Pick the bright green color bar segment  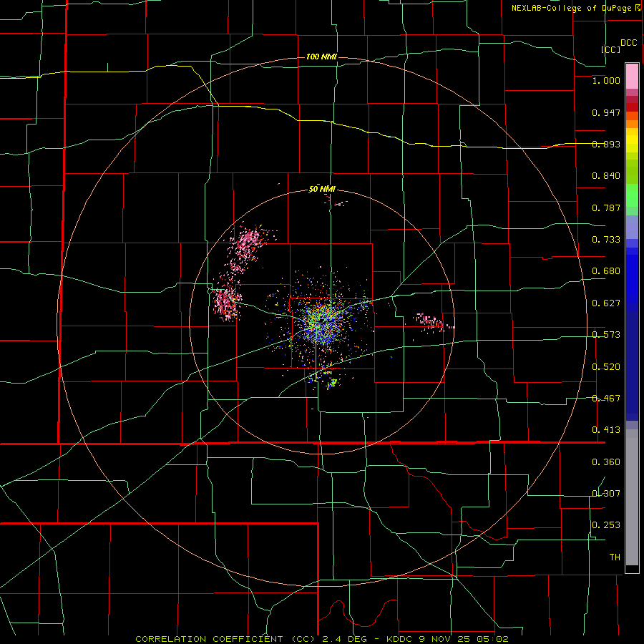(632, 195)
